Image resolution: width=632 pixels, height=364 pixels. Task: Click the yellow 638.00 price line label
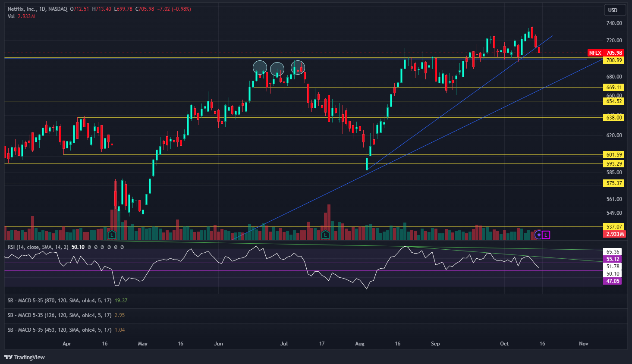(x=614, y=117)
